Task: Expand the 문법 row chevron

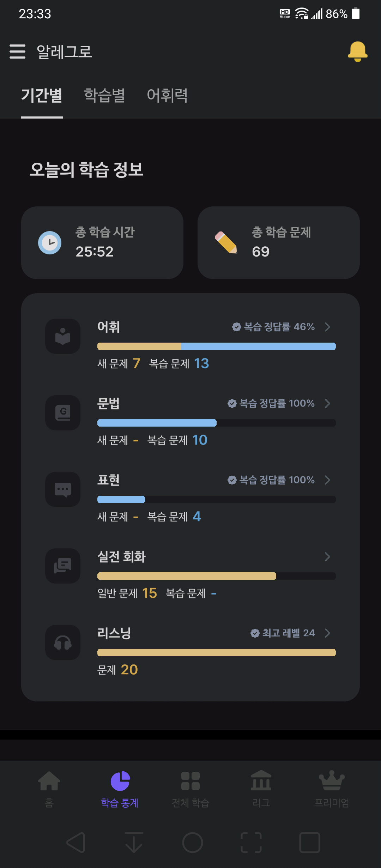Action: tap(327, 403)
